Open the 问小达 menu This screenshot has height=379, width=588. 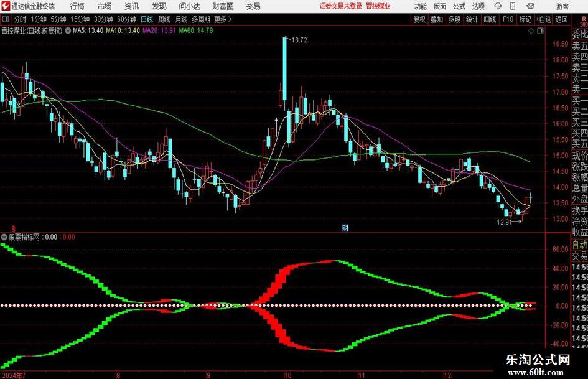[x=189, y=6]
